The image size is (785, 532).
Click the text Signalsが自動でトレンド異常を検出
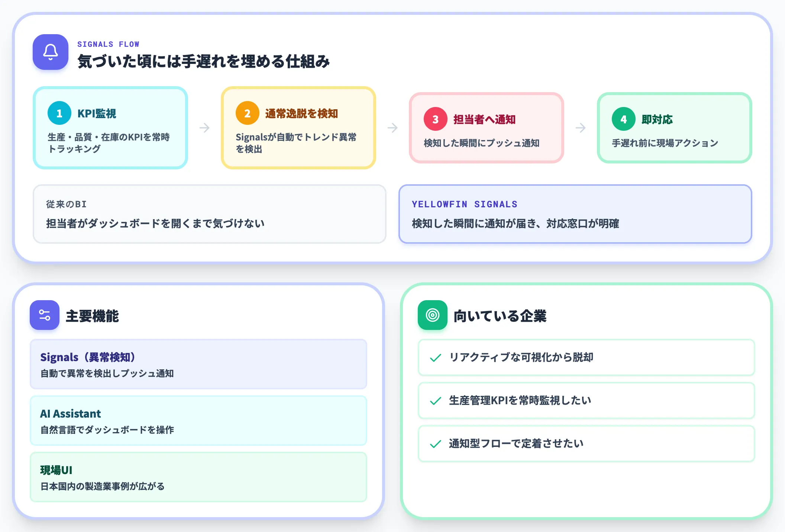point(296,143)
